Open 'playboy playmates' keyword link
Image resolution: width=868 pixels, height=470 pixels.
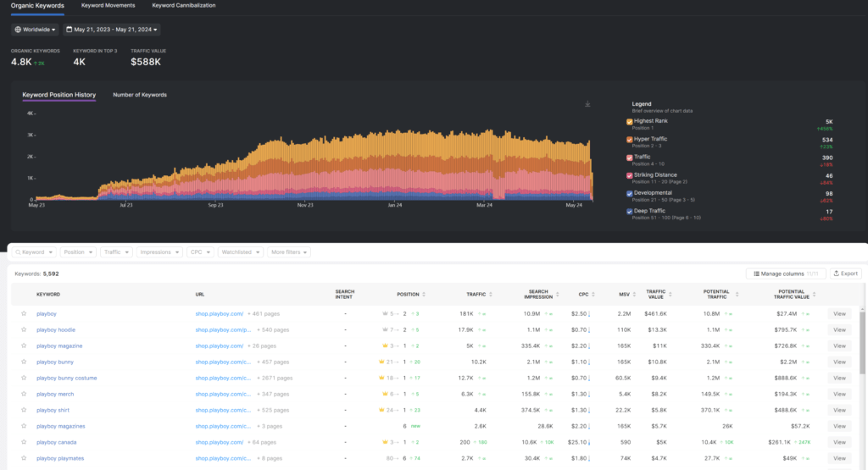point(60,458)
